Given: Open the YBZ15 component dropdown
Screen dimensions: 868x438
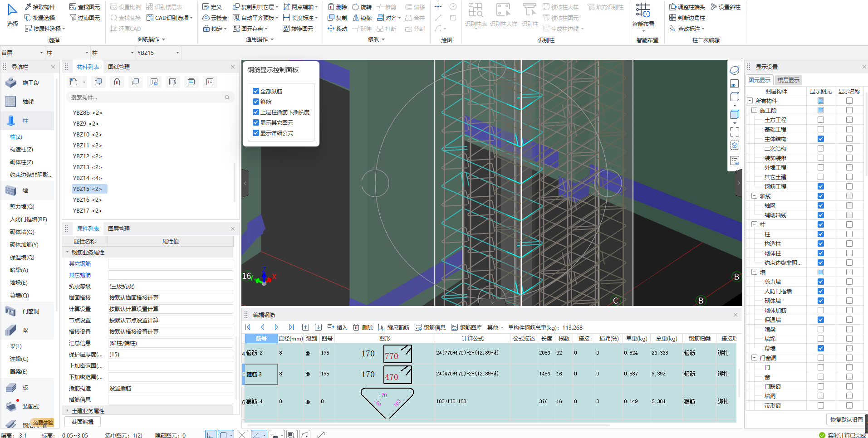Looking at the screenshot, I should pyautogui.click(x=158, y=53).
